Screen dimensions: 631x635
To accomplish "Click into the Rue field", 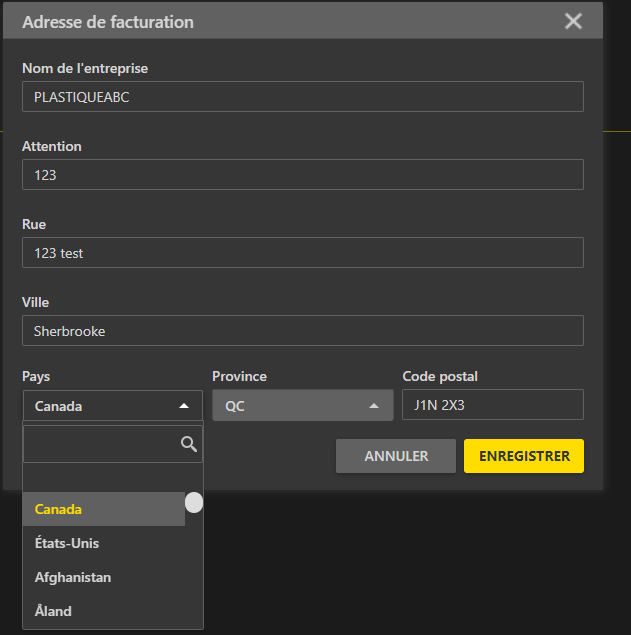I will tap(303, 253).
